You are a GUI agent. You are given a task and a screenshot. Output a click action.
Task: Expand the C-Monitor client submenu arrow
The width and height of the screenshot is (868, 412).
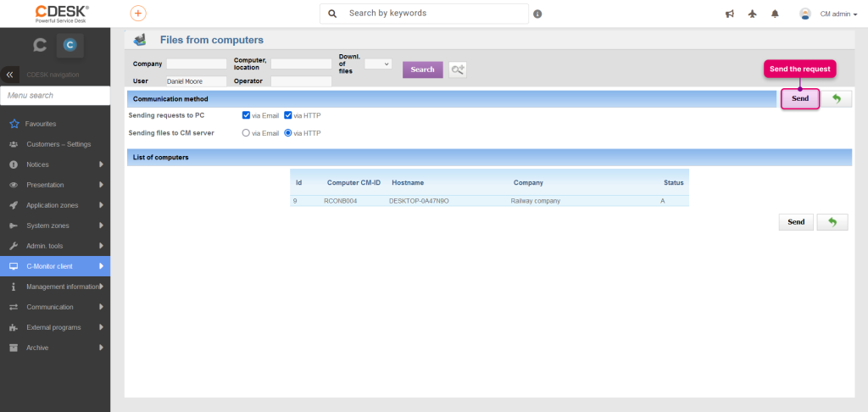point(102,266)
